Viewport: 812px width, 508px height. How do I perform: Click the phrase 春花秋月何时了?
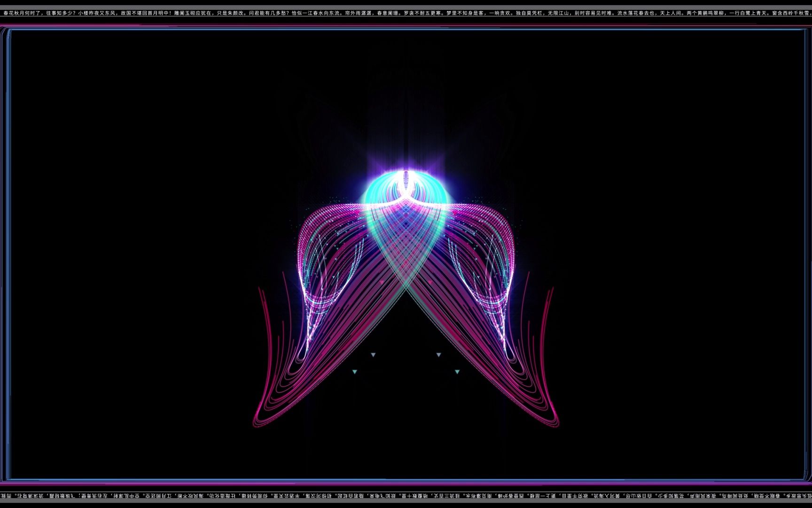pos(22,13)
